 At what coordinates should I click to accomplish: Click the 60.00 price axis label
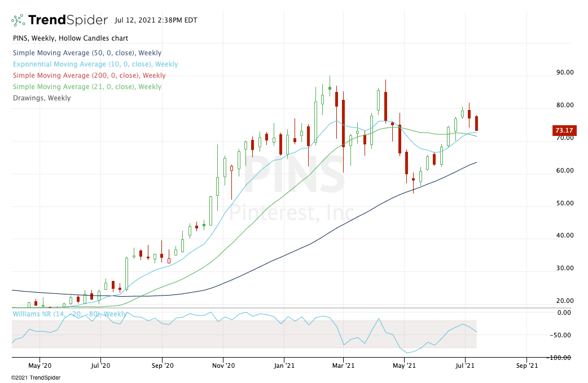(565, 170)
